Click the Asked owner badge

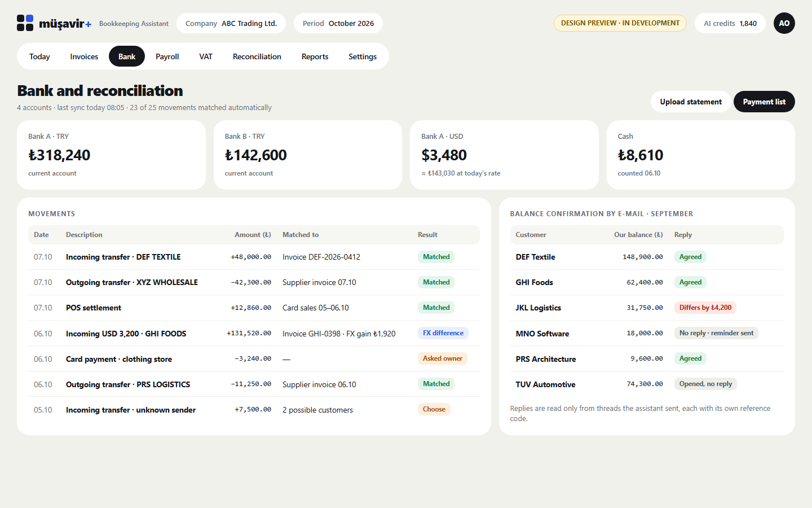[443, 358]
